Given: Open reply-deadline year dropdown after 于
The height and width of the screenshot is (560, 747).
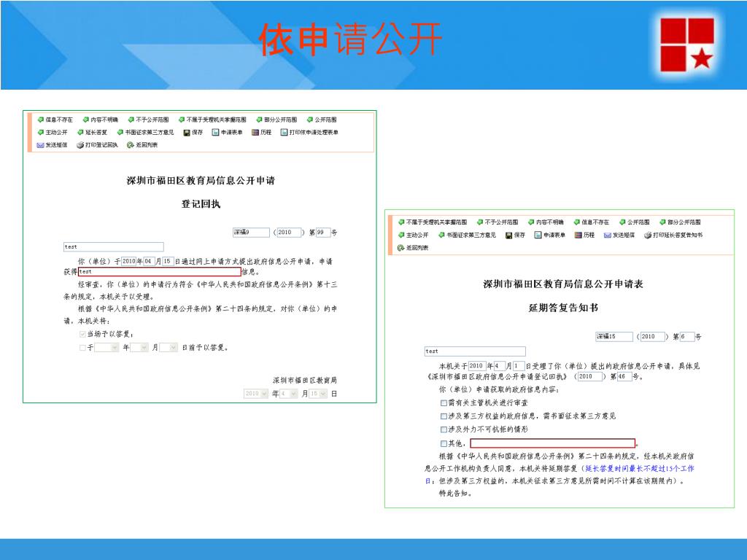Looking at the screenshot, I should [107, 348].
